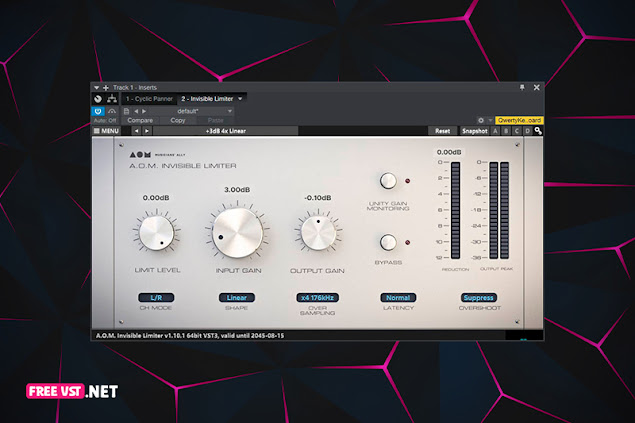Switch to the 1 - Cyclic Panner tab

149,99
